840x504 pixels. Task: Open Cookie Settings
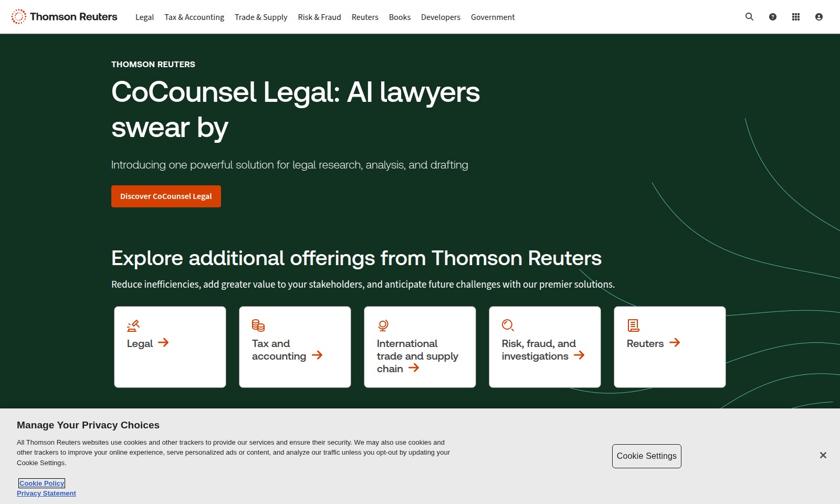[x=646, y=456]
